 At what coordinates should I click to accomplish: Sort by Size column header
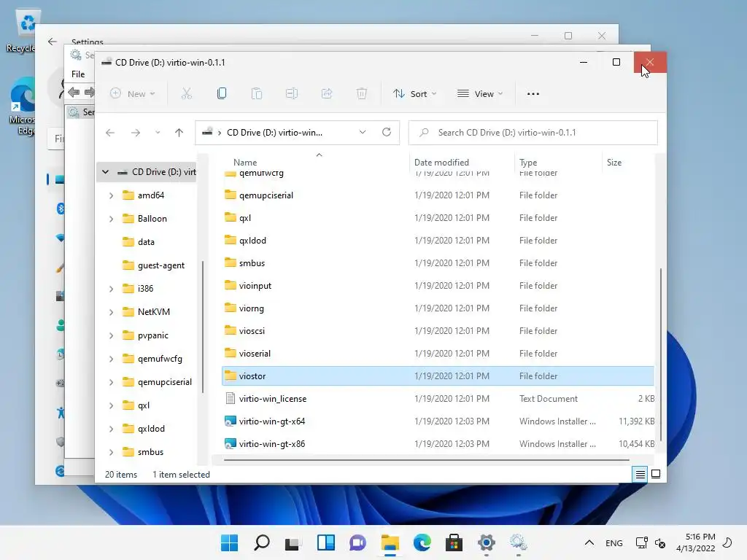coord(614,163)
